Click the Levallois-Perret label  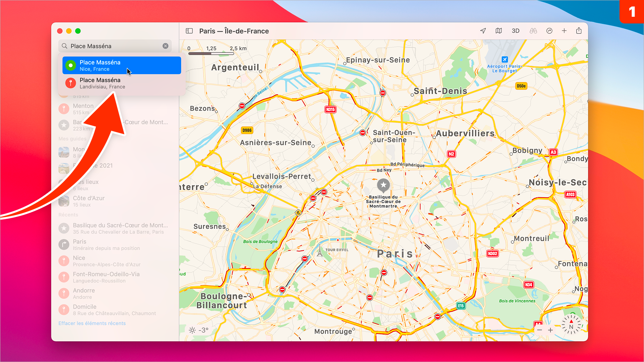coord(282,176)
